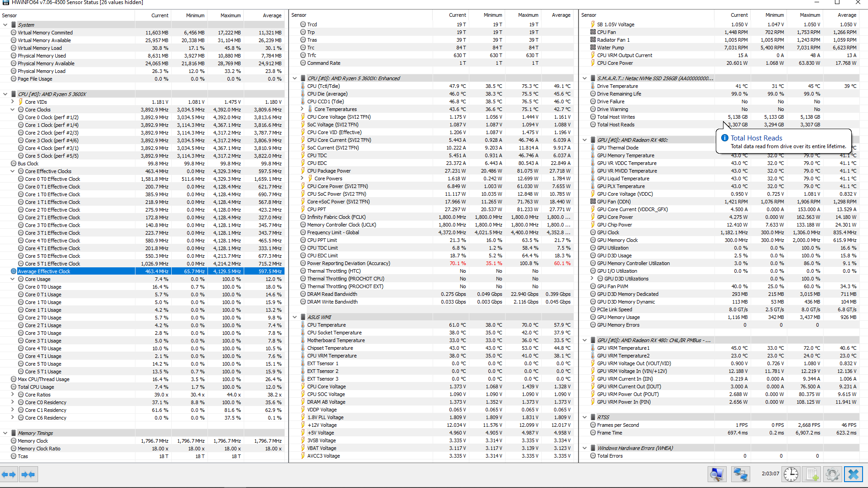The width and height of the screenshot is (868, 488).
Task: Click the icon beside Drive Remaining Life
Action: coord(593,94)
